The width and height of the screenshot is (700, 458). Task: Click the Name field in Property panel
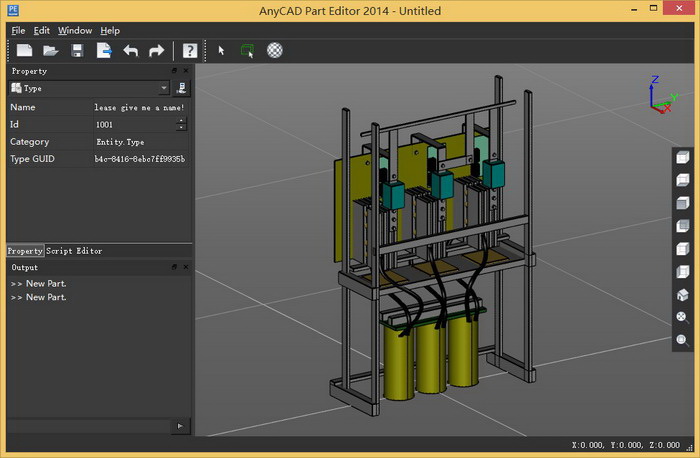(139, 107)
